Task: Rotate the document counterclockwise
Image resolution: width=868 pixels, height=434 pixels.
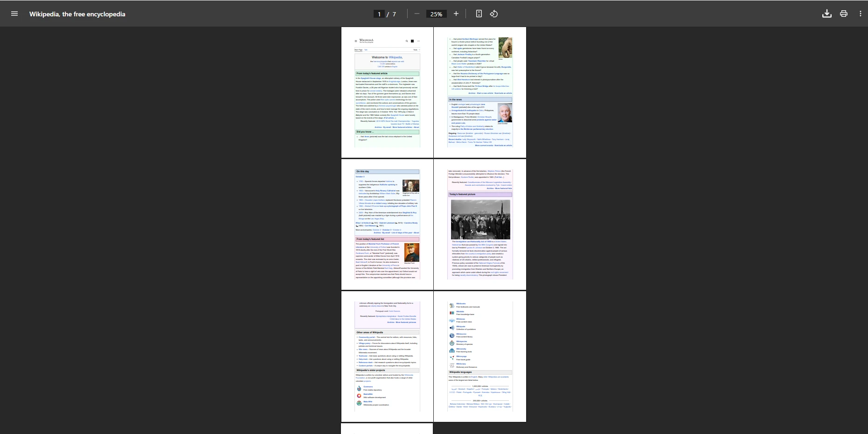Action: pyautogui.click(x=494, y=14)
